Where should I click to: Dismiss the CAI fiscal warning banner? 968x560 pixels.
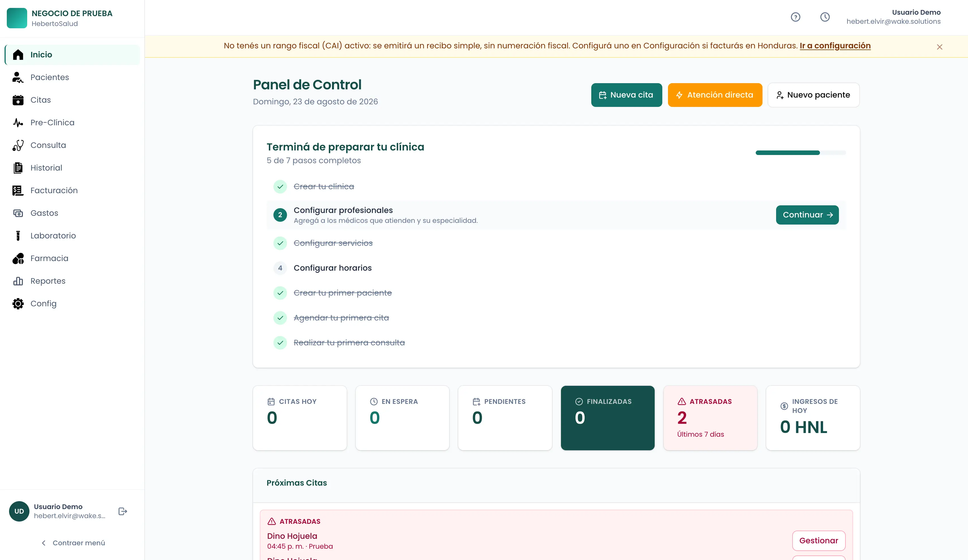(x=940, y=47)
